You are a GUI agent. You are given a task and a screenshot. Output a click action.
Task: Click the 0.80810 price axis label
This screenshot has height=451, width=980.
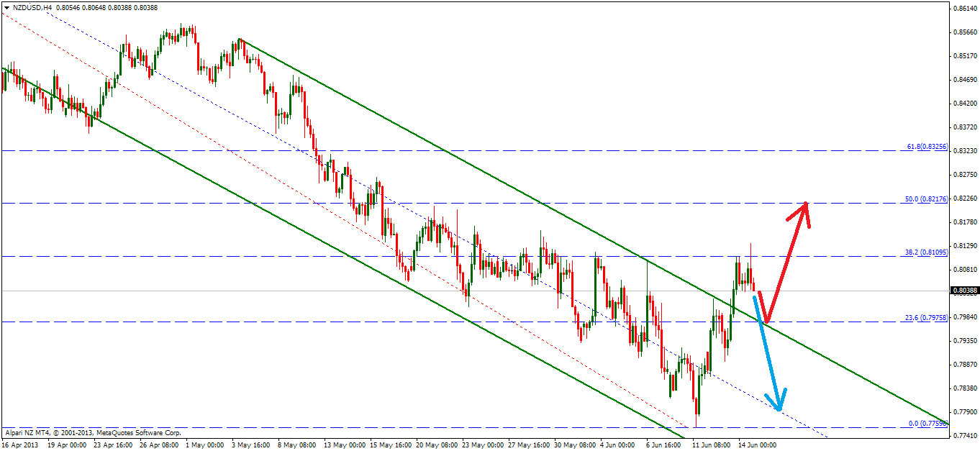click(963, 270)
